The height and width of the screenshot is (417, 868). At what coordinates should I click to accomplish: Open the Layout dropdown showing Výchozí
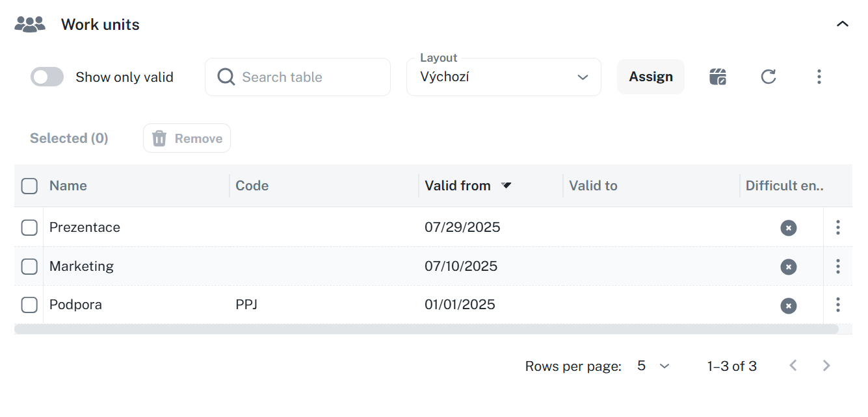click(503, 77)
